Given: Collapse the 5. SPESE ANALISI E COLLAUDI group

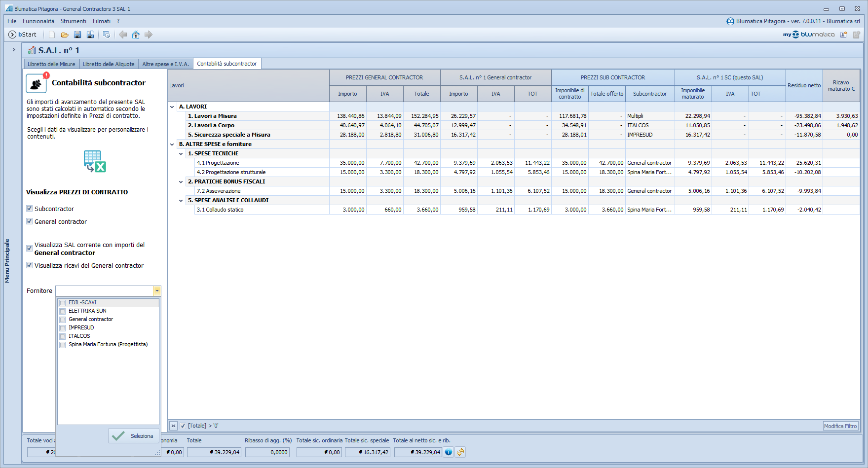Looking at the screenshot, I should tap(181, 200).
